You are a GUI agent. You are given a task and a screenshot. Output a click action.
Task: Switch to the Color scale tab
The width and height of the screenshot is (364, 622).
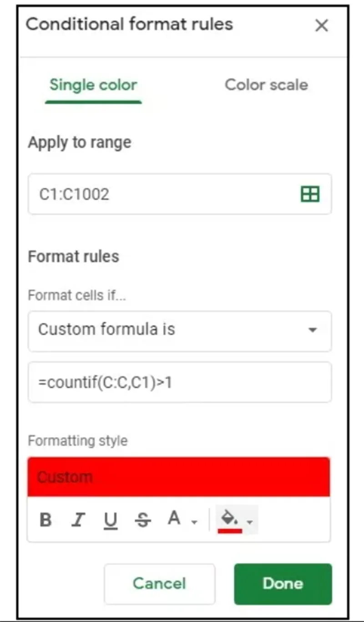[266, 85]
